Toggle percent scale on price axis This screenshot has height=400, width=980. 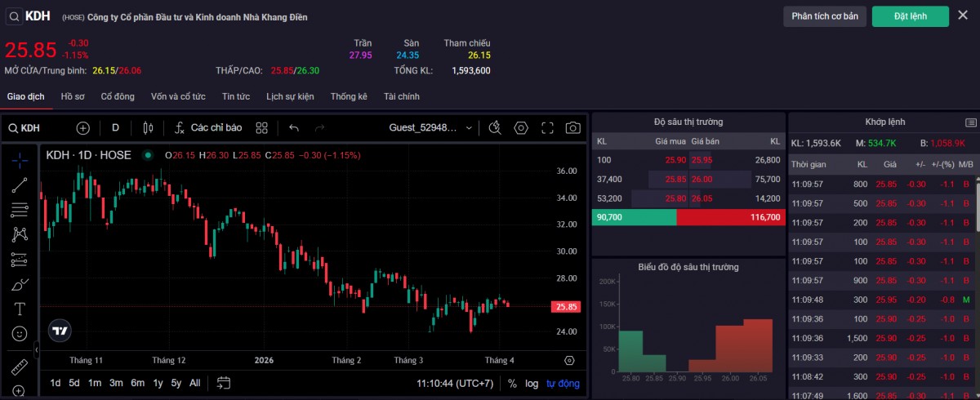pyautogui.click(x=512, y=383)
